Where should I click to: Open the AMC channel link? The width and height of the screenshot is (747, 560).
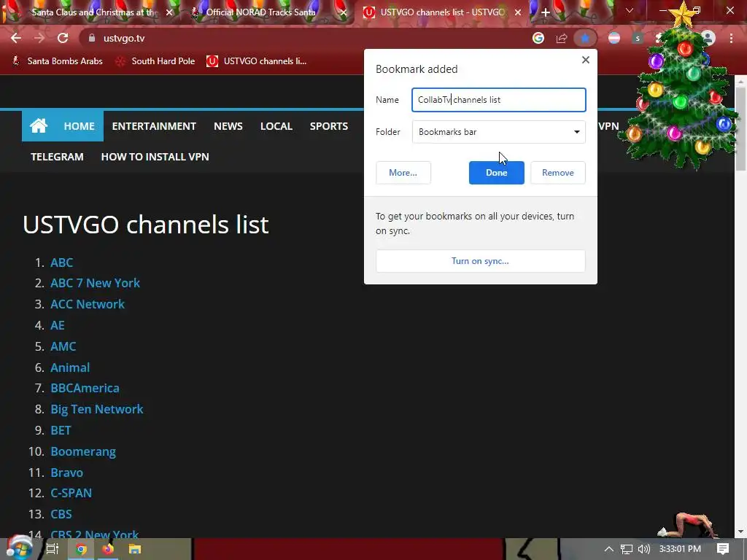pyautogui.click(x=63, y=346)
